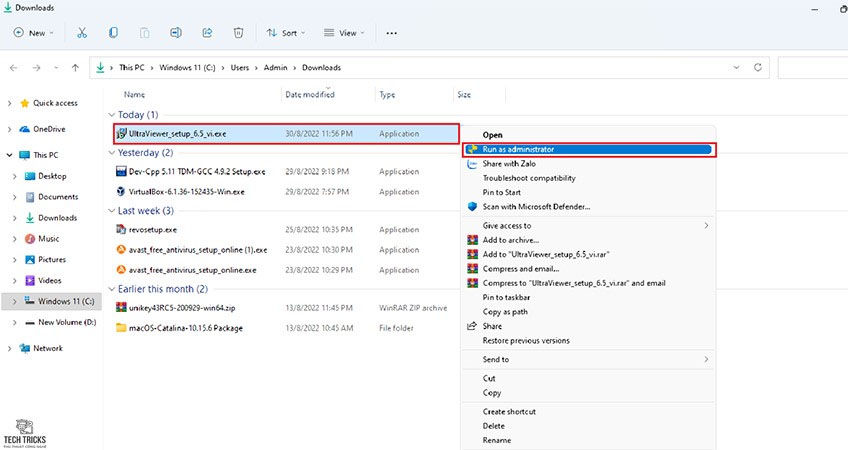Image resolution: width=850 pixels, height=450 pixels.
Task: Open the three-dots See more menu
Action: pos(391,33)
